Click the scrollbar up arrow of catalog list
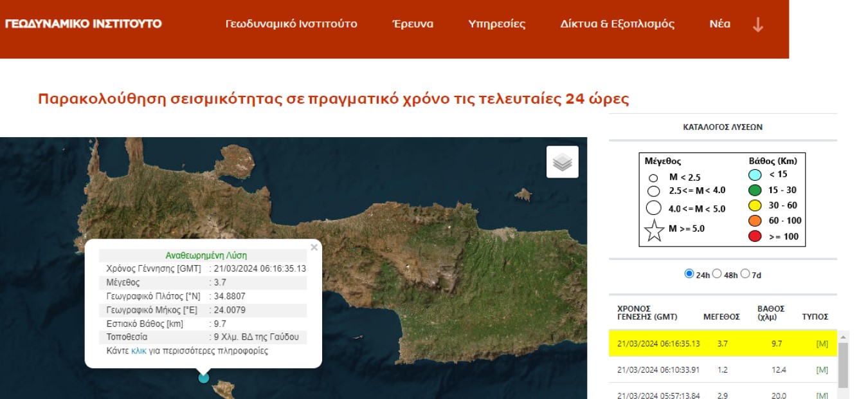 coord(843,336)
